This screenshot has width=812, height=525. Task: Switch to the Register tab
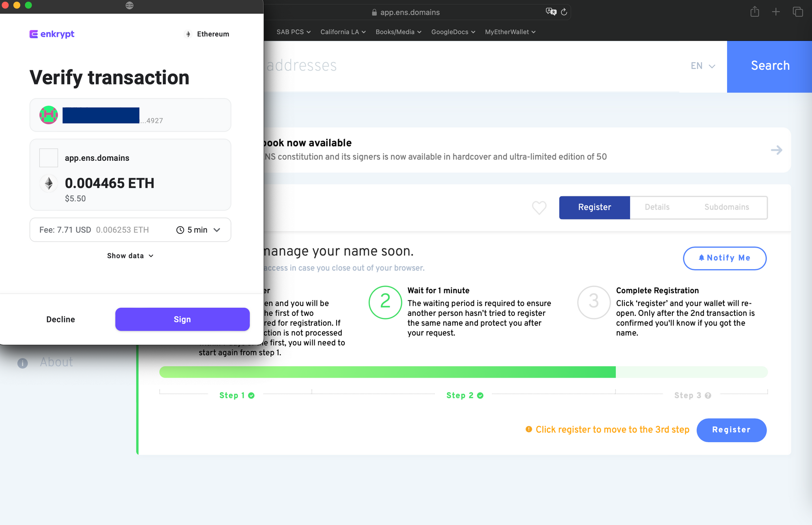pos(594,207)
